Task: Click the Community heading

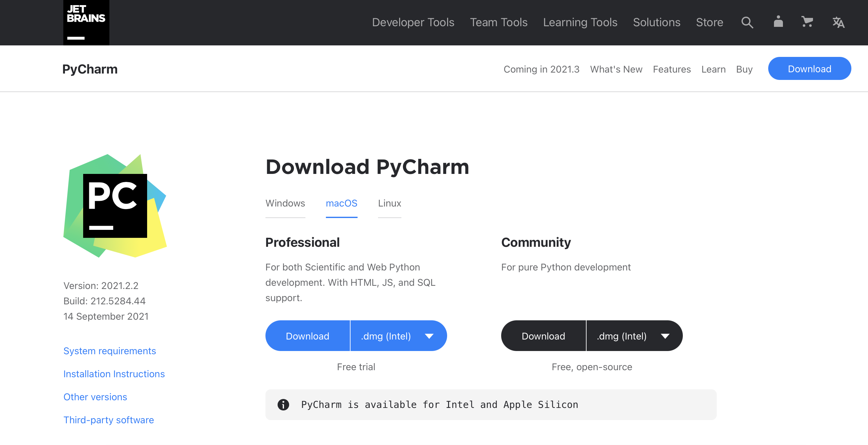Action: 536,242
